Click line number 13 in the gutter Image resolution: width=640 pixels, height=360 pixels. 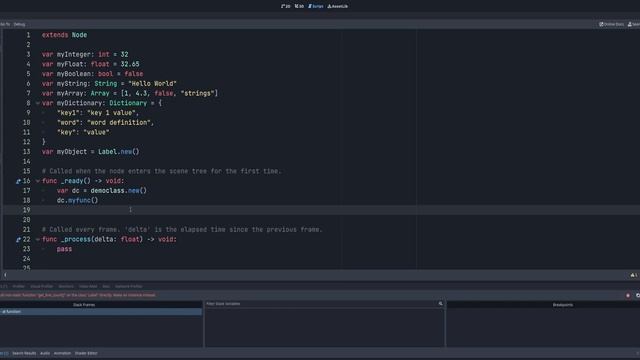[27, 152]
